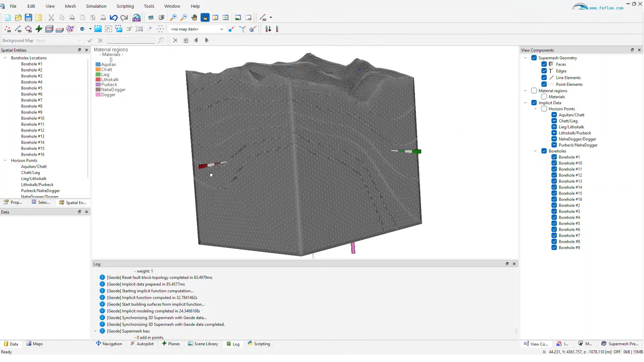
Task: Launch the PEST tool icon
Action: point(137,18)
